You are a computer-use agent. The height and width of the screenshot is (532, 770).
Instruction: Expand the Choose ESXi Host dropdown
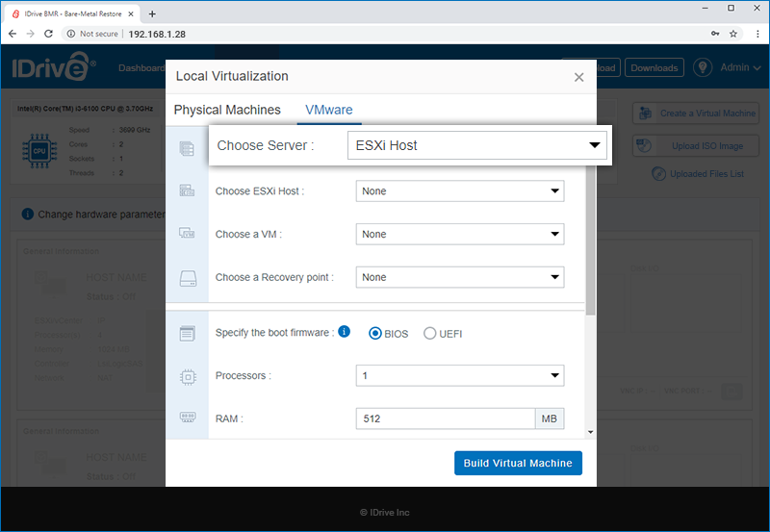coord(460,190)
